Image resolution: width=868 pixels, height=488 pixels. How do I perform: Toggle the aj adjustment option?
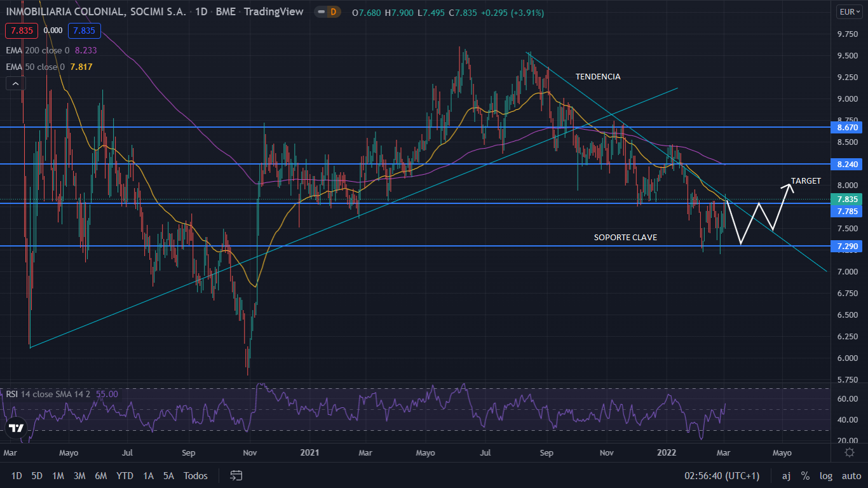coord(786,475)
